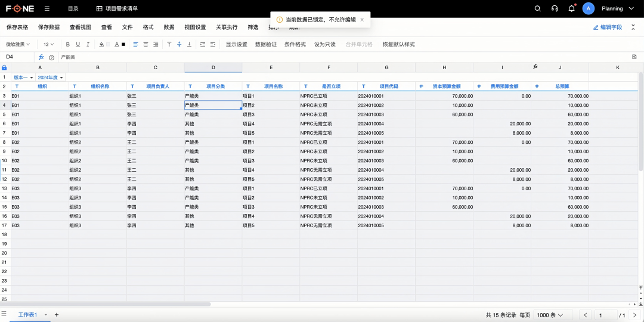
Task: Open the notifications bell
Action: (571, 8)
